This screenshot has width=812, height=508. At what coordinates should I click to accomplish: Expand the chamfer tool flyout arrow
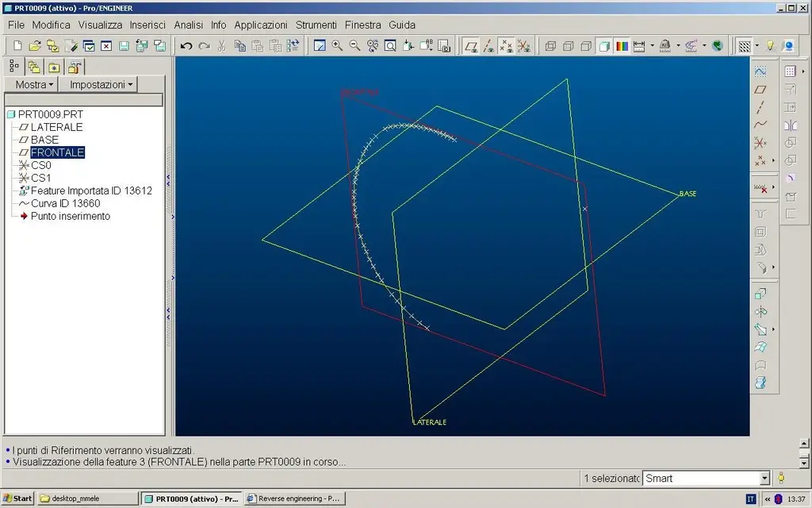773,267
